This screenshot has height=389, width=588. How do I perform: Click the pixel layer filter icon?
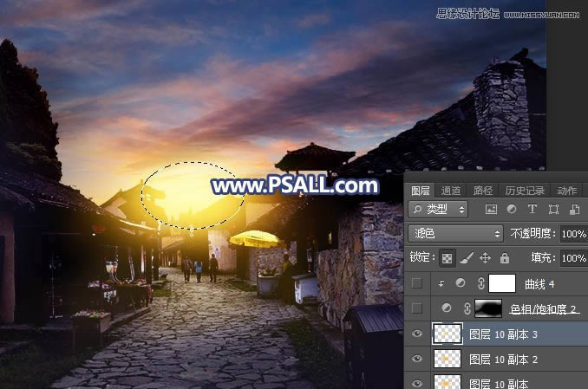coord(491,210)
